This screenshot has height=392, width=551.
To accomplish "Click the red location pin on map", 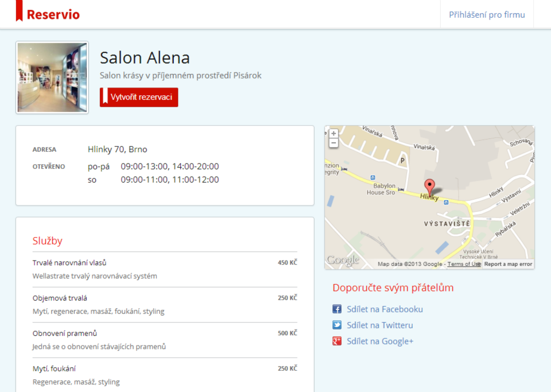I will pyautogui.click(x=429, y=187).
